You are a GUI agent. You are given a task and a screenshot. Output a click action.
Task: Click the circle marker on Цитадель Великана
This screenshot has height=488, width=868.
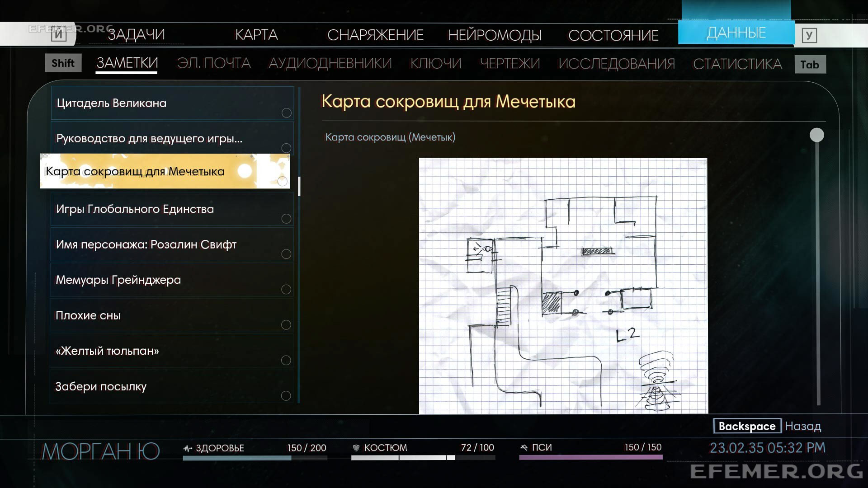286,113
